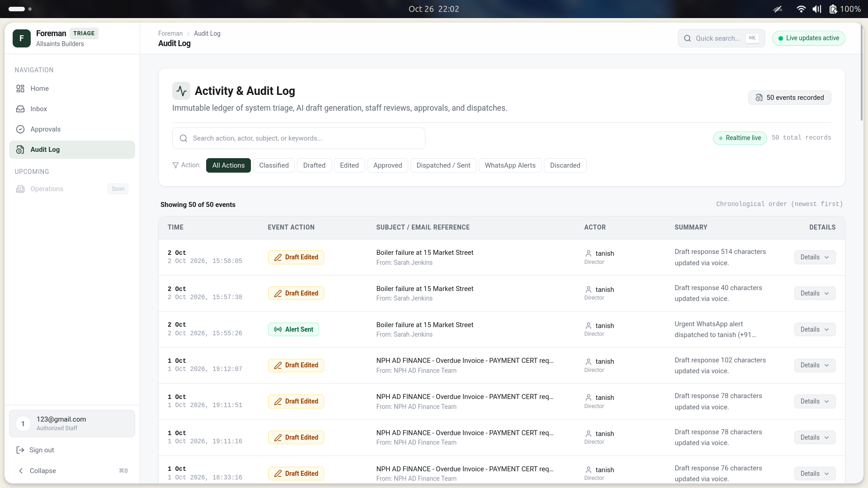
Task: Go to Approvals in the sidebar
Action: tap(72, 129)
